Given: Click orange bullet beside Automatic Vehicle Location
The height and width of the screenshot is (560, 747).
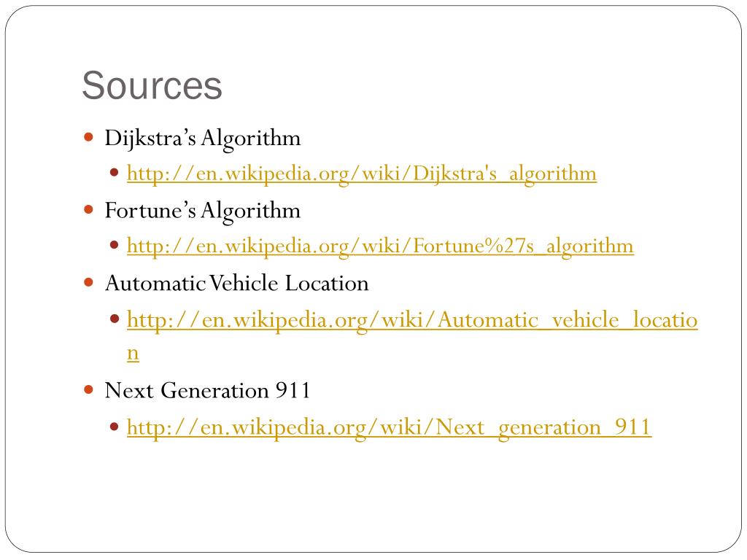Looking at the screenshot, I should point(88,282).
